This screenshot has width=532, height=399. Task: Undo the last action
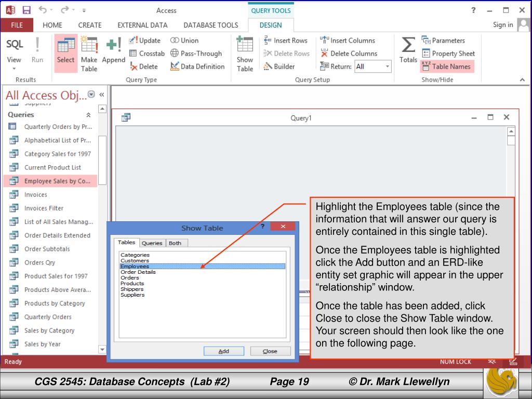43,10
